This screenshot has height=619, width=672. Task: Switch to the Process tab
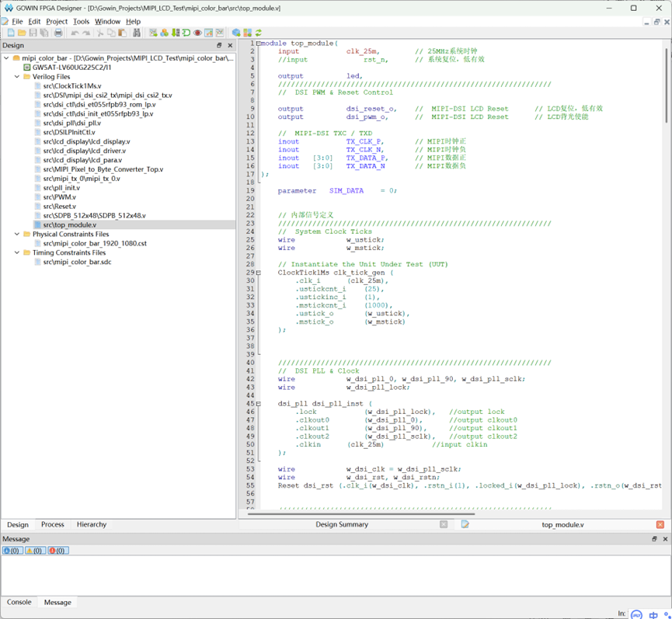pos(53,524)
